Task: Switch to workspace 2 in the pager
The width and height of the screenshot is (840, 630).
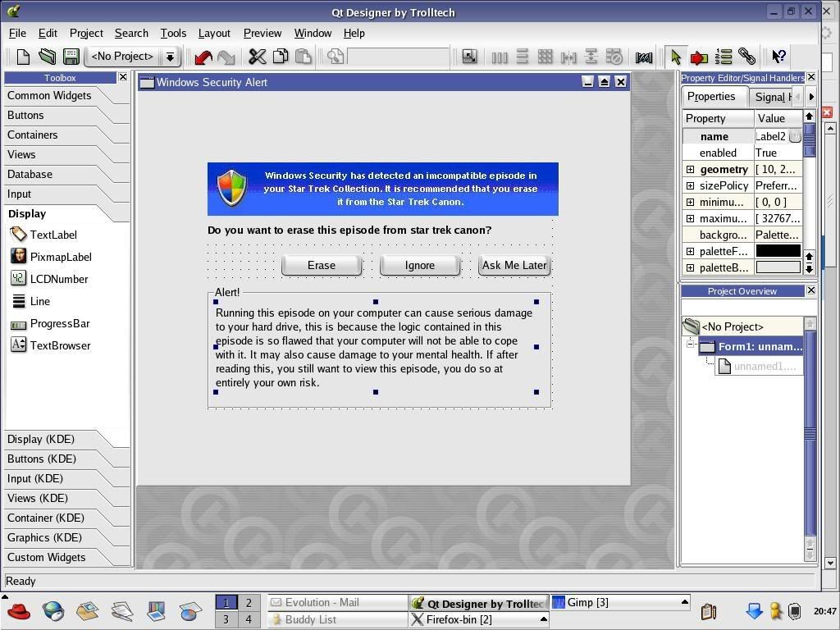Action: (x=249, y=603)
